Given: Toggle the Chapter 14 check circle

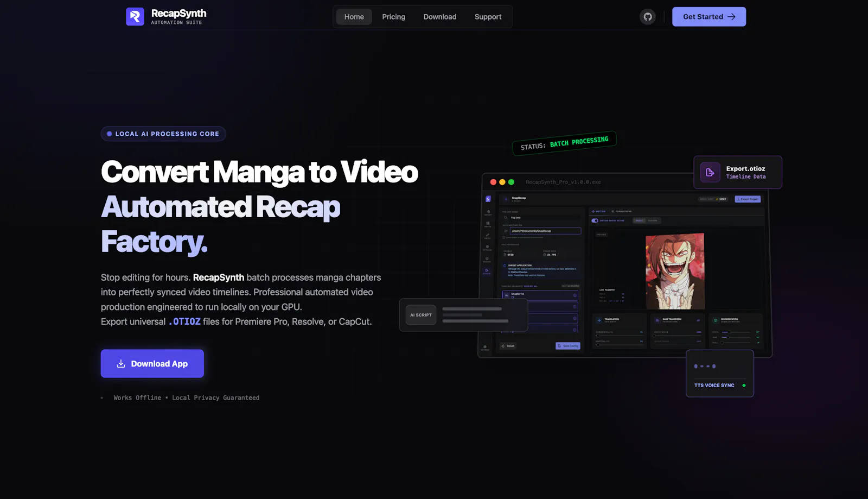Looking at the screenshot, I should coord(575,295).
